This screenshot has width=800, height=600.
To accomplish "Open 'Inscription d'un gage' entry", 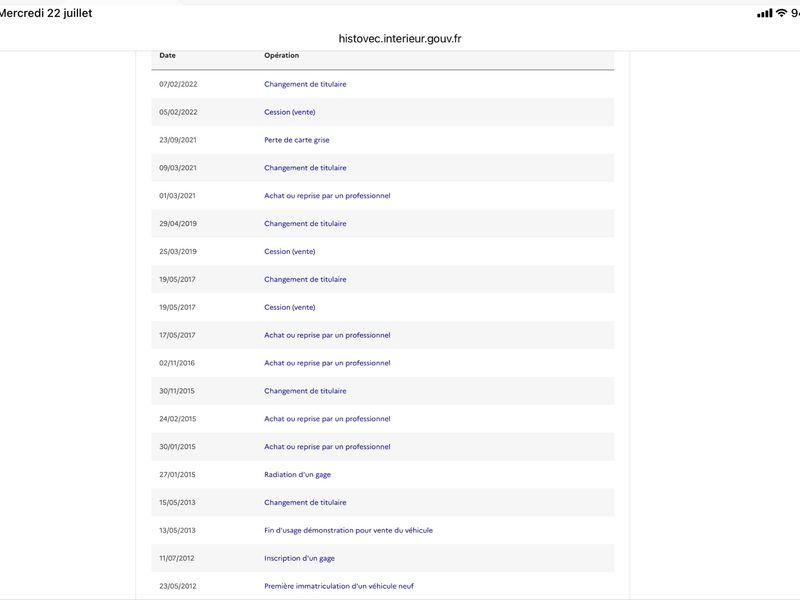I will pyautogui.click(x=299, y=558).
